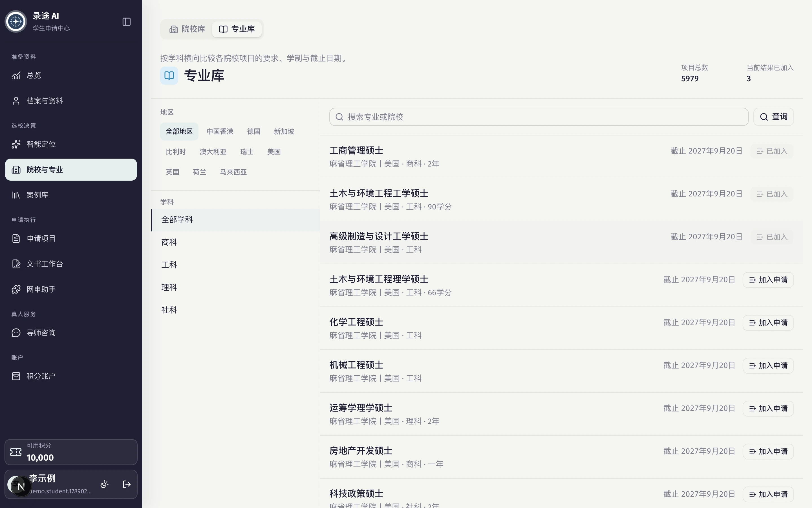Image resolution: width=812 pixels, height=508 pixels.
Task: Filter by 英国 region
Action: tap(173, 172)
